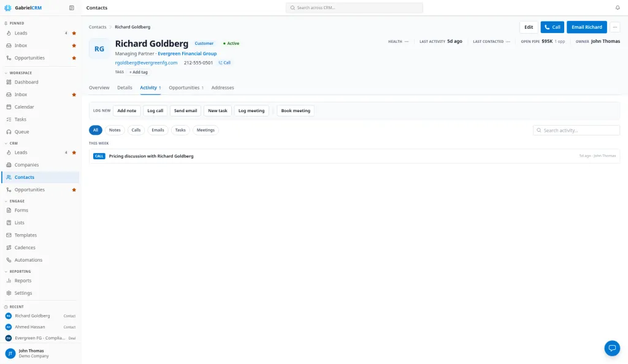Click the Add tag button
This screenshot has height=364, width=628.
coord(138,72)
